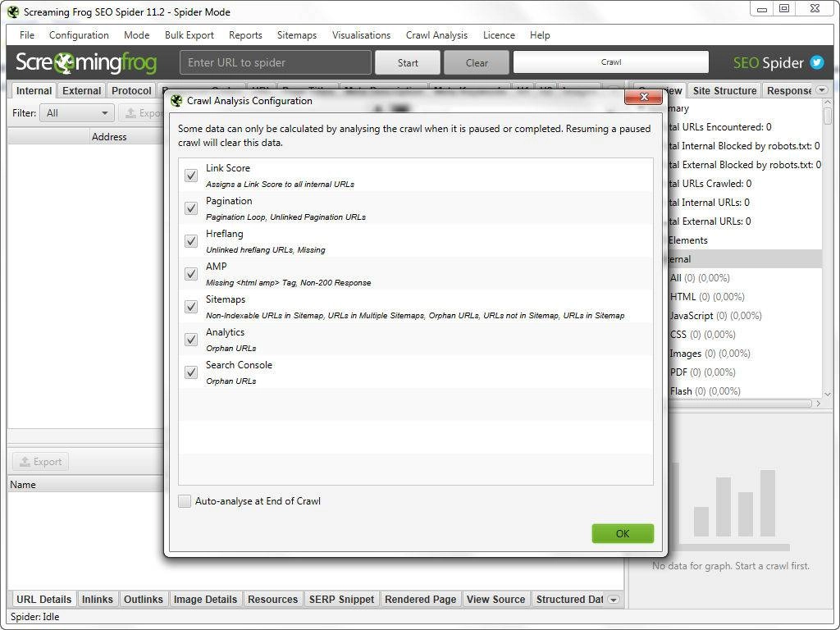Toggle the Analytics checkbox

click(190, 339)
